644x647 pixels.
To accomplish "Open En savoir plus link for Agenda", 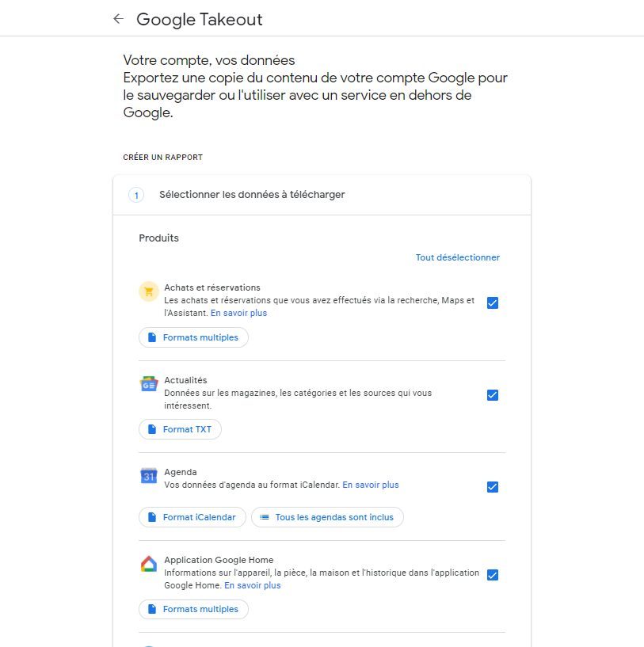I will (x=370, y=485).
